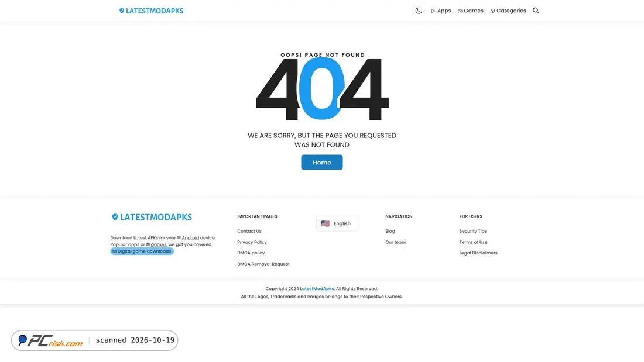Follow the games link in footer description
Viewport: 644px width, 362px height.
[x=158, y=244]
